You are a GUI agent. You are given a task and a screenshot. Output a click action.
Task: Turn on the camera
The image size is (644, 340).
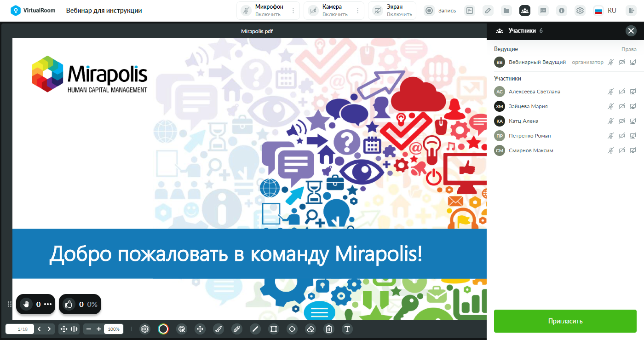pyautogui.click(x=328, y=11)
